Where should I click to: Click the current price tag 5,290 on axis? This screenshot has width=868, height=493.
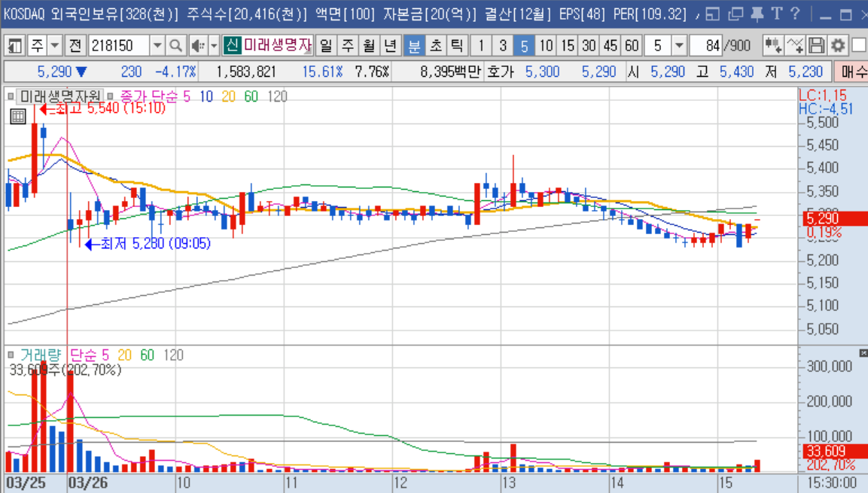pos(836,218)
